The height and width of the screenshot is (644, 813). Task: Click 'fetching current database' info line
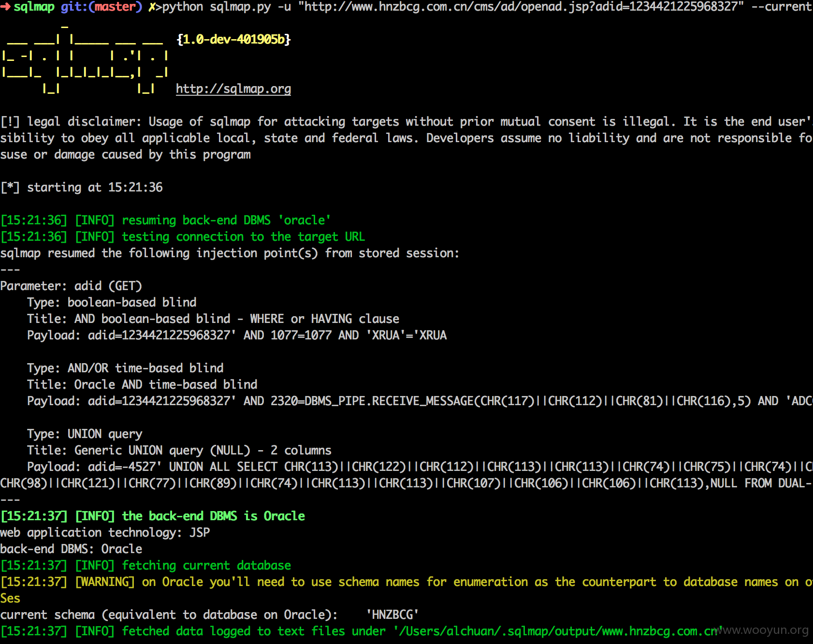click(145, 565)
